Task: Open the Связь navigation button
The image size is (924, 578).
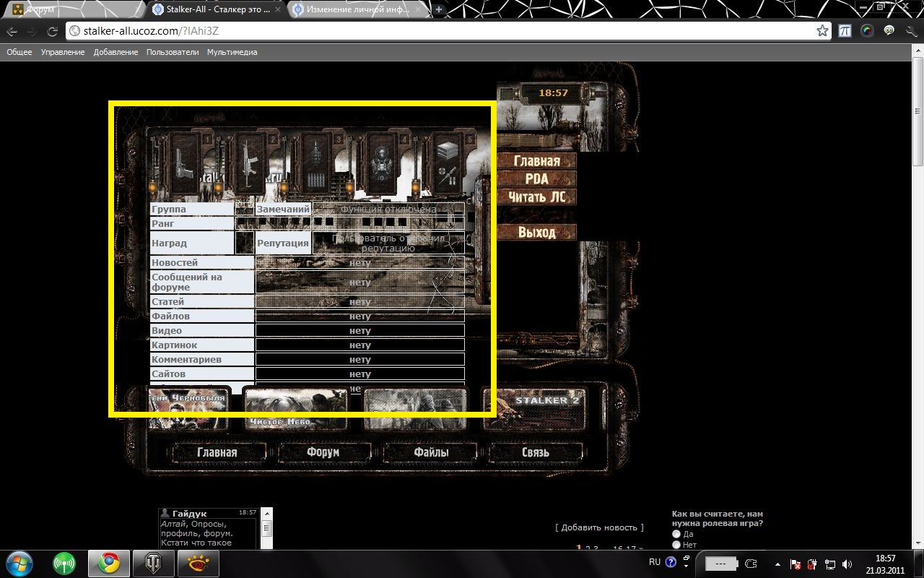Action: (x=536, y=452)
